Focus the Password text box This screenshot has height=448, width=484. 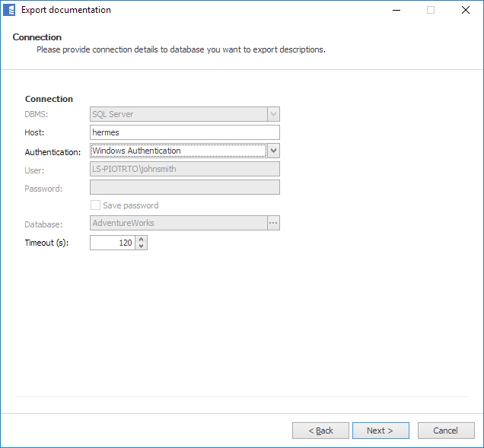point(185,187)
